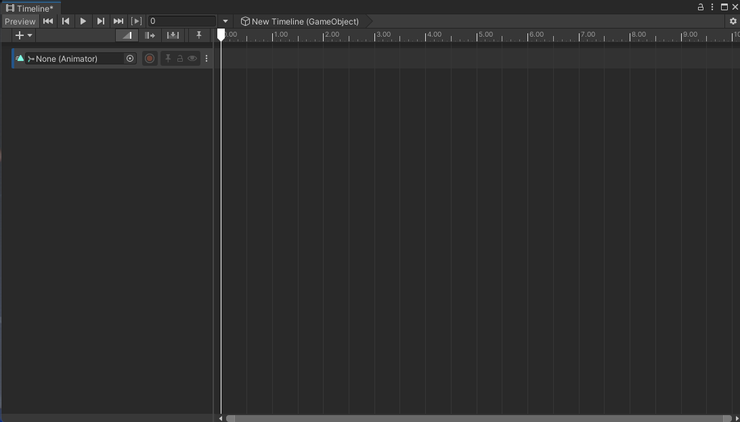This screenshot has width=740, height=422.
Task: Go to the start of the timeline
Action: (48, 21)
